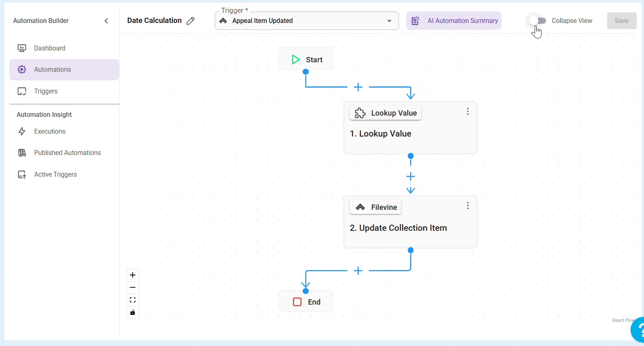644x346 pixels.
Task: Open AI Automation Summary
Action: 454,21
